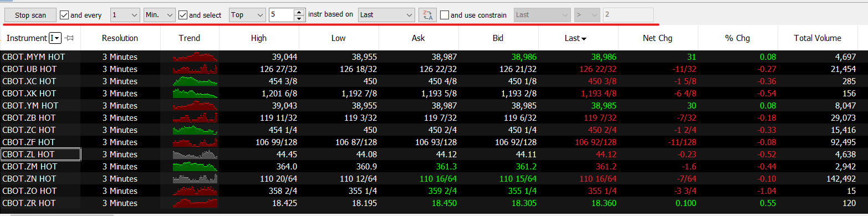Open the 'based on' Last dropdown

click(x=386, y=15)
